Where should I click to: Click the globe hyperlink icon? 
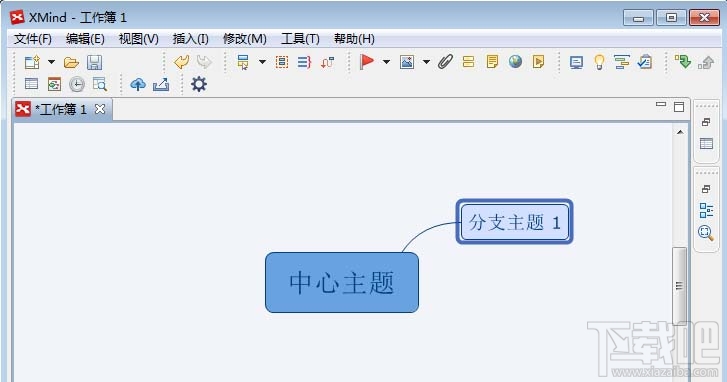(515, 61)
